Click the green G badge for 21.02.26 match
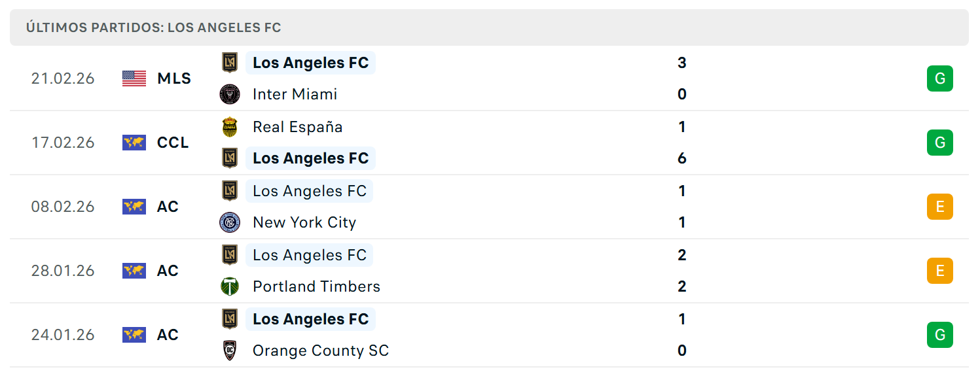Screen dimensions: 980x378 (940, 78)
